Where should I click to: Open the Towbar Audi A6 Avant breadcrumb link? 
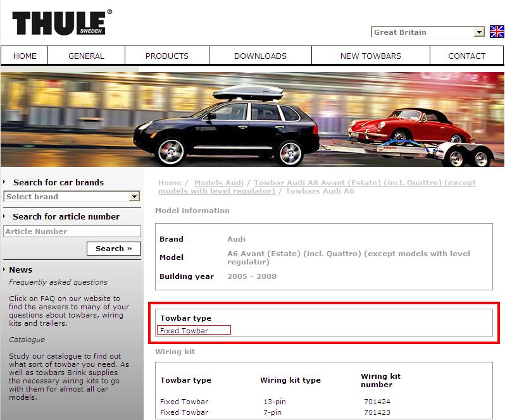[x=364, y=183]
